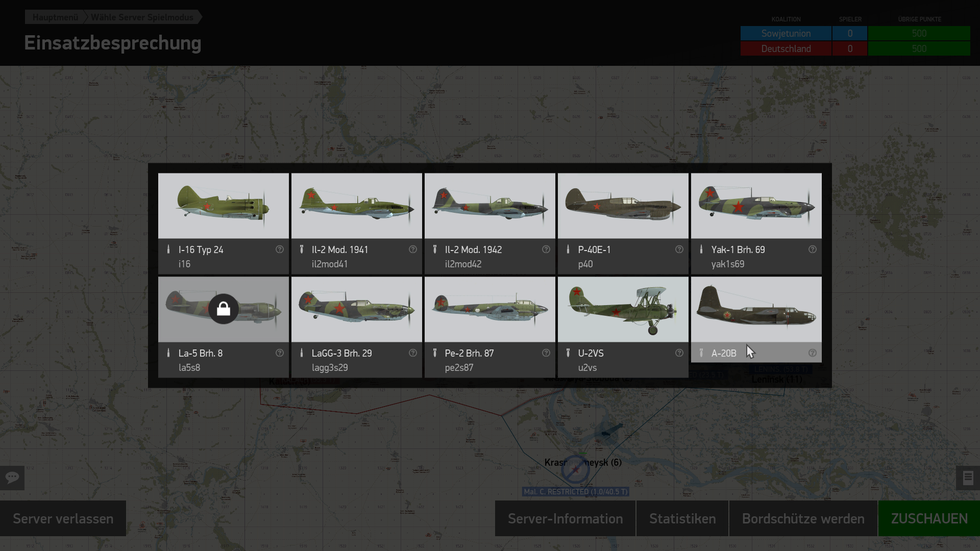Open Statistiken
Viewport: 980px width, 551px height.
click(682, 518)
